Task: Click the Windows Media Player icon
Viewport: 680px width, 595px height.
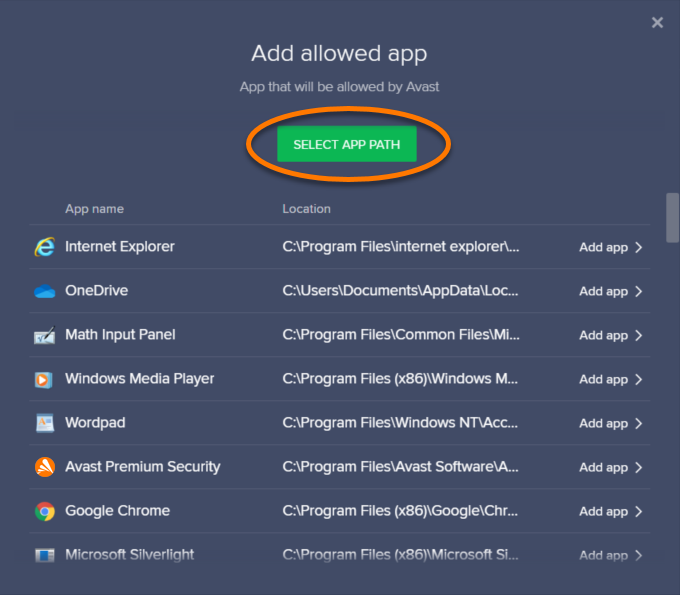Action: 44,379
